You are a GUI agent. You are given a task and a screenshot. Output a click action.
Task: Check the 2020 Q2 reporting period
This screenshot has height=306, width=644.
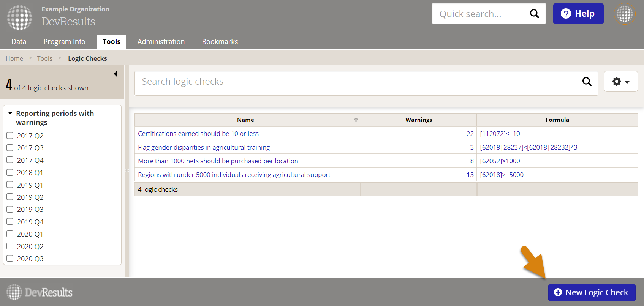10,246
